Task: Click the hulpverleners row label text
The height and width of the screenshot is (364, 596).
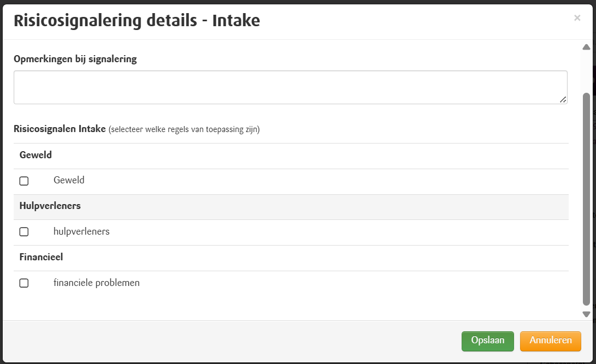Action: pyautogui.click(x=81, y=231)
